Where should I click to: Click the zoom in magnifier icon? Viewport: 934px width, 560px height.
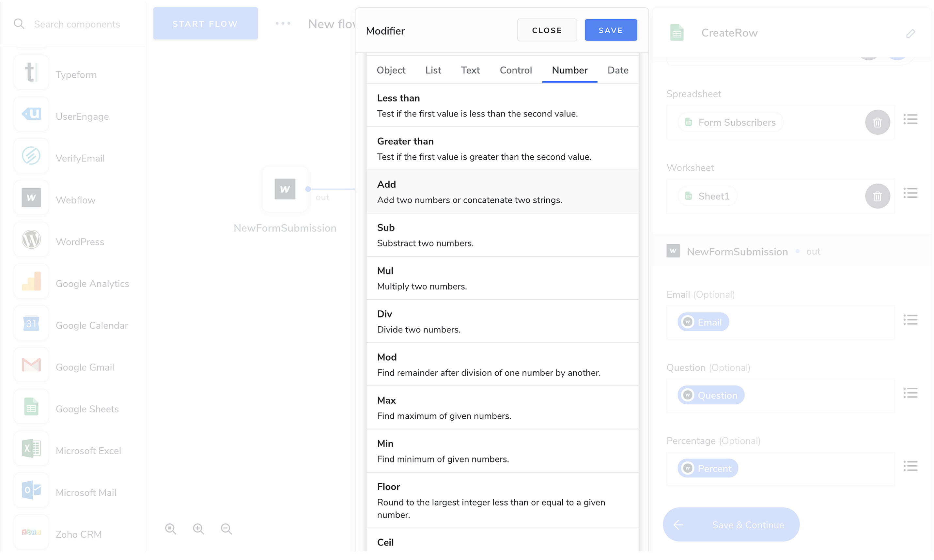(x=198, y=529)
